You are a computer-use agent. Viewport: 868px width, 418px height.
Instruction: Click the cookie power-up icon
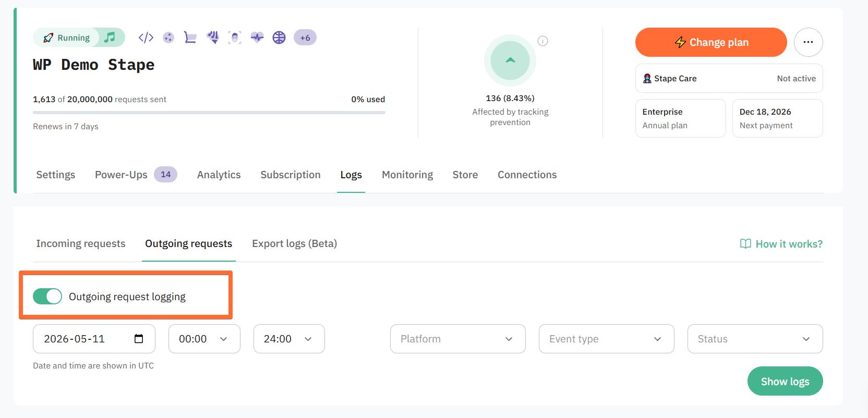(x=168, y=38)
